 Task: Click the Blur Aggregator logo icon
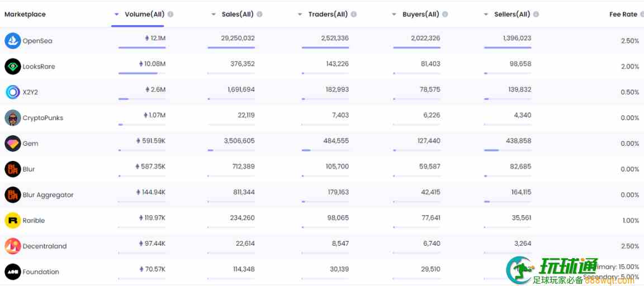point(13,195)
